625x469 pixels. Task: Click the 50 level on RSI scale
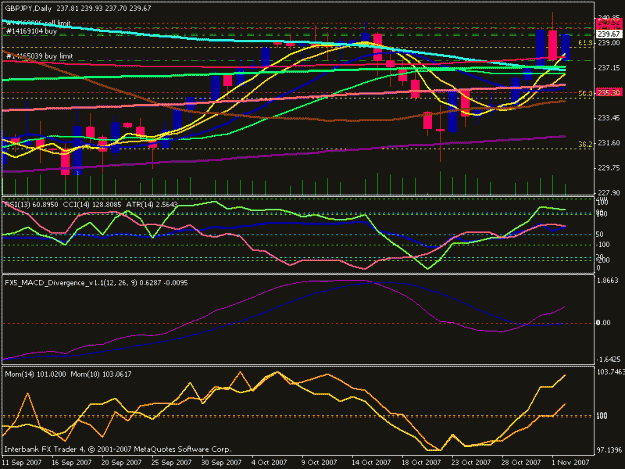click(600, 234)
